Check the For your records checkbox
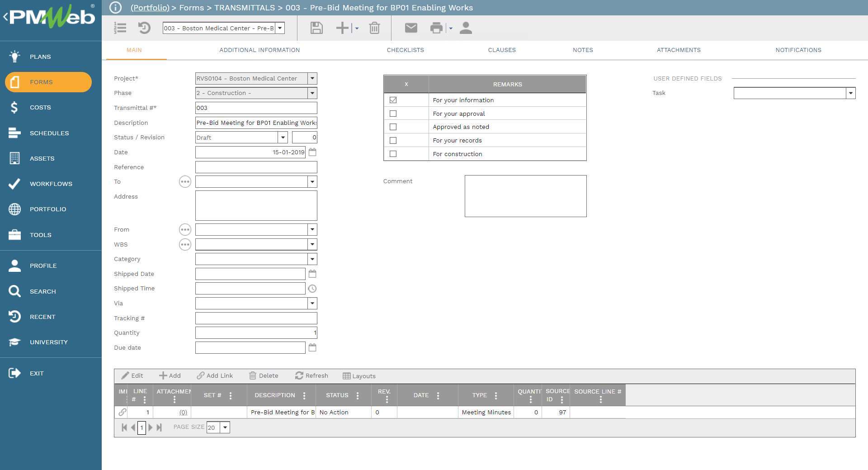The image size is (868, 470). 393,141
